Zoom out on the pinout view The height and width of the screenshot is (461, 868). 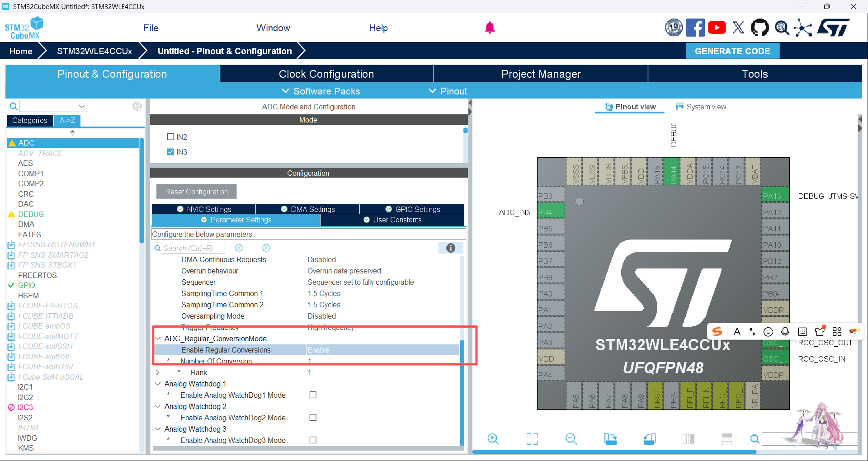click(x=571, y=439)
